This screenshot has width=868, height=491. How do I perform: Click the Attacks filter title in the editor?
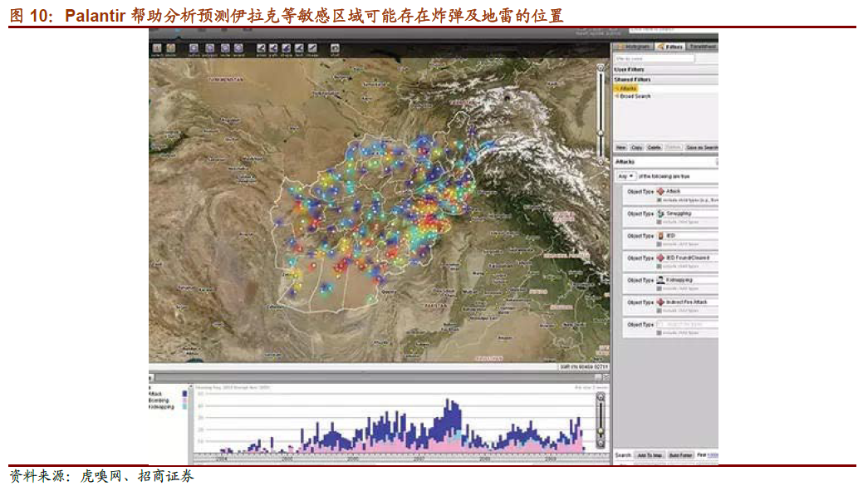click(x=625, y=162)
